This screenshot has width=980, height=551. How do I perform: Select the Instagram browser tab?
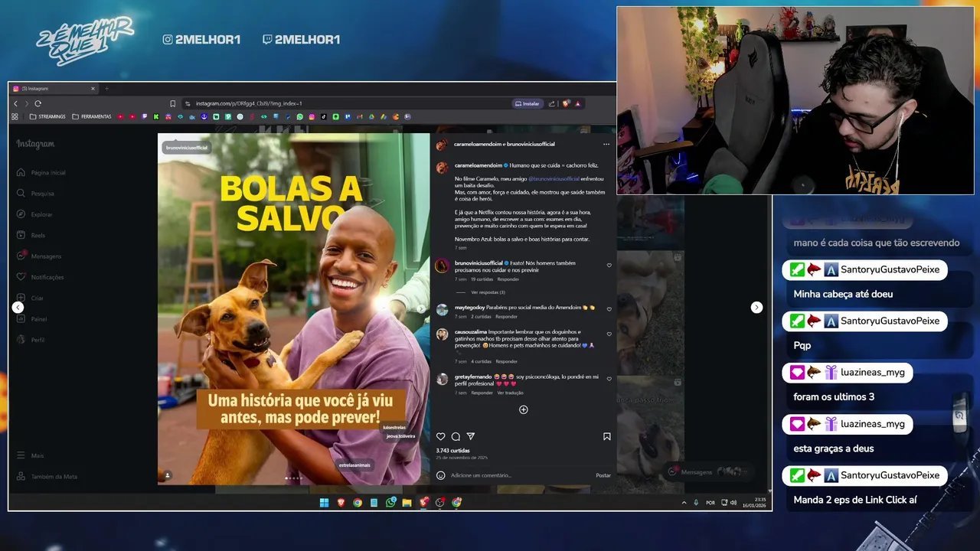click(54, 89)
